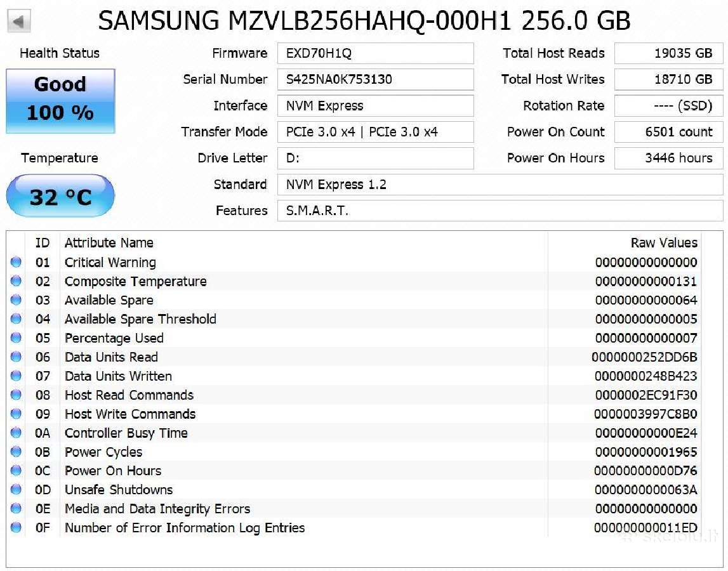The width and height of the screenshot is (728, 571).
Task: Click the Raw Values column header
Action: tap(664, 243)
